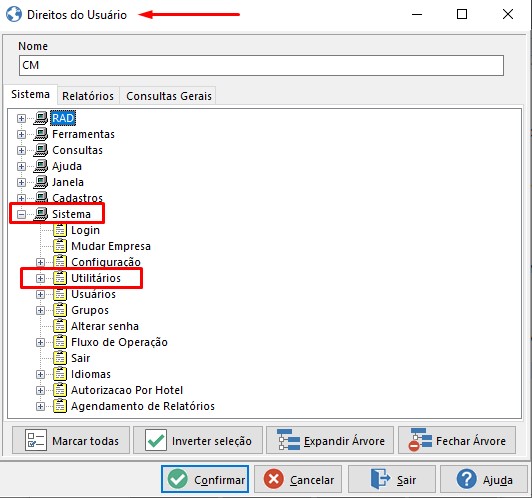Screen dimensions: 532x498
Task: Select the Grupos label
Action: pos(90,310)
